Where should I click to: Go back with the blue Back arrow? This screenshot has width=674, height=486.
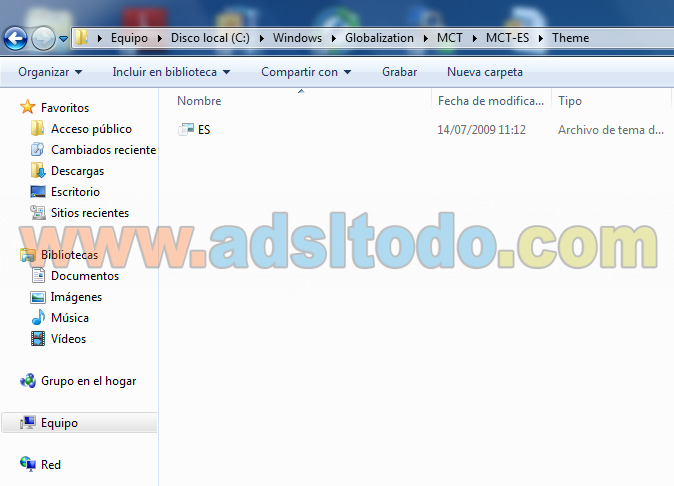pyautogui.click(x=15, y=39)
